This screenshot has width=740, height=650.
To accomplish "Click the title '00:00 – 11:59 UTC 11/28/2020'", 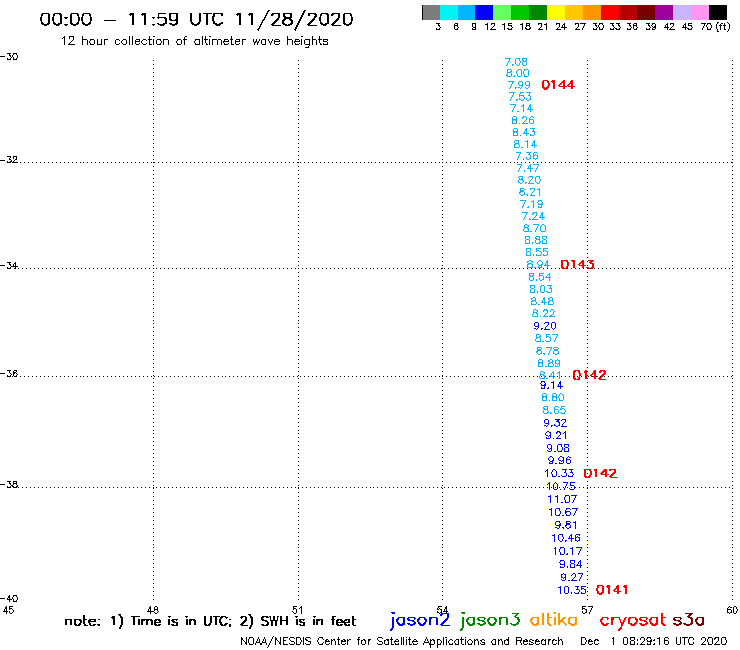I will coord(196,20).
